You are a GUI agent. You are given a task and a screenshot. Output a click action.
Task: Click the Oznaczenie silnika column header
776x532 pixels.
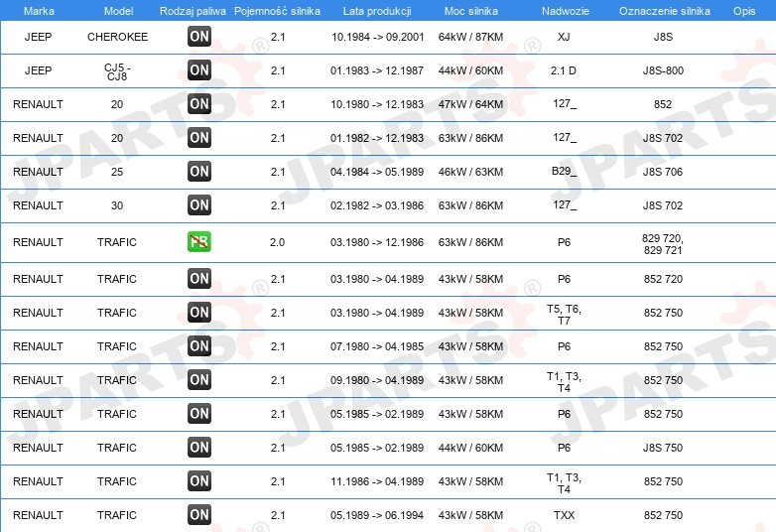[664, 11]
